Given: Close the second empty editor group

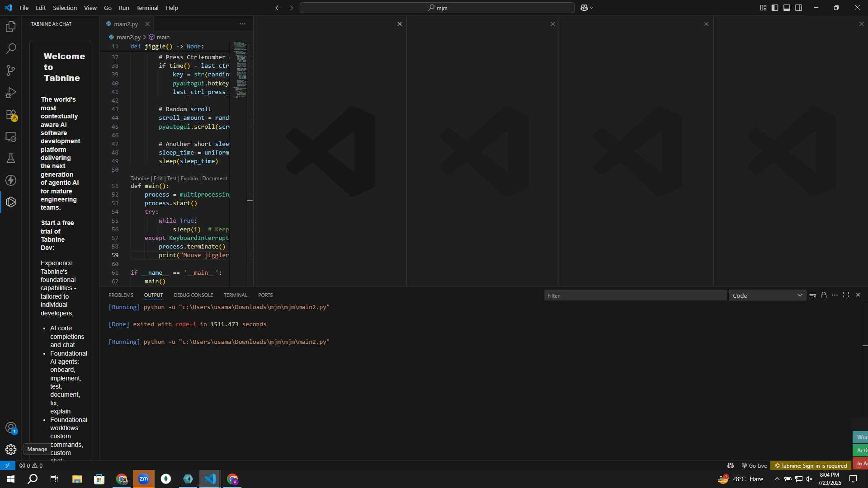Looking at the screenshot, I should click(552, 24).
